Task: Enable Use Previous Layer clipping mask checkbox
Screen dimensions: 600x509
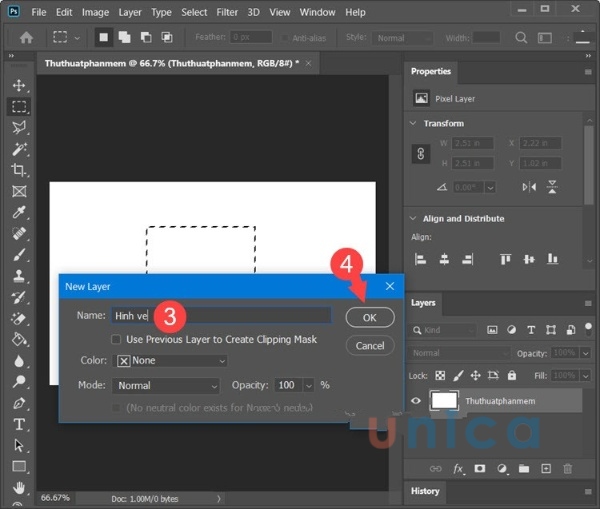Action: click(117, 340)
